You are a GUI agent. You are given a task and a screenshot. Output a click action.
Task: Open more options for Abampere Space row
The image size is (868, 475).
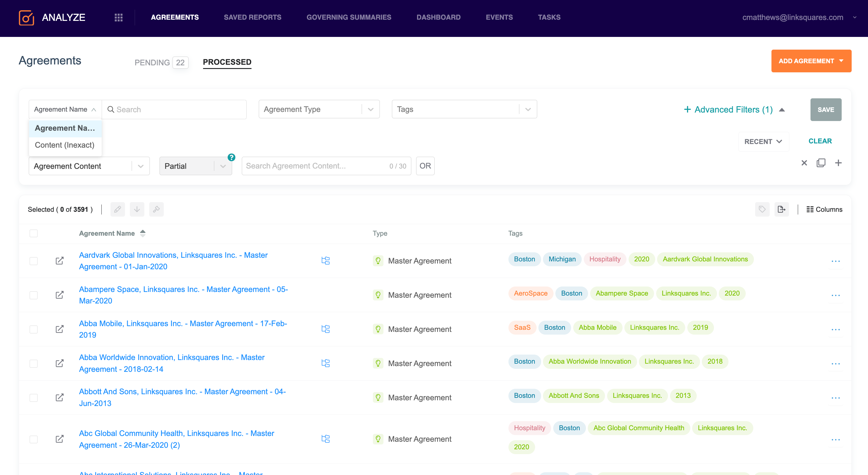click(x=836, y=296)
